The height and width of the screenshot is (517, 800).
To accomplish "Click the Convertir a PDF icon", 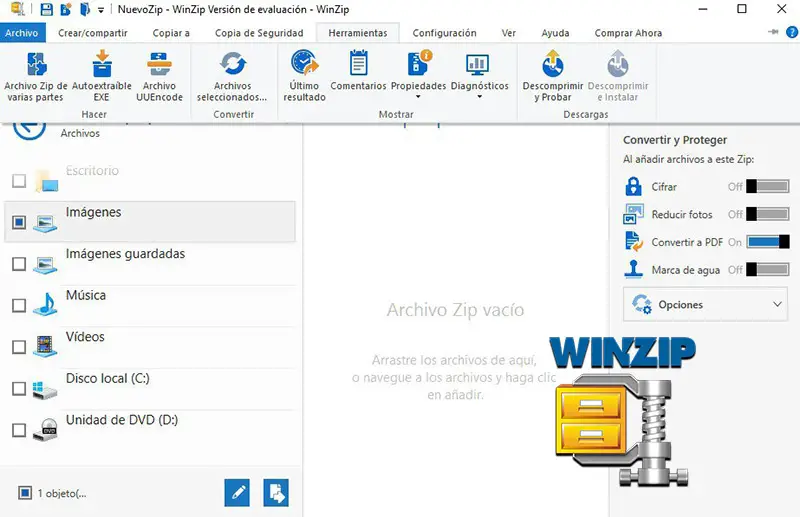I will 634,241.
